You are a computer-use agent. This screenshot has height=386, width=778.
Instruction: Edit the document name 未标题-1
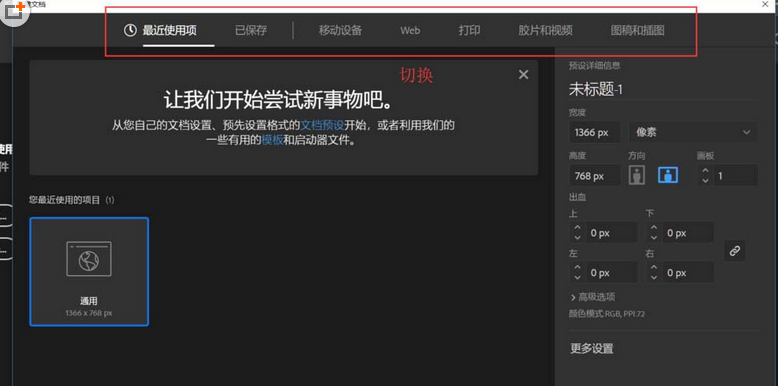[x=595, y=90]
